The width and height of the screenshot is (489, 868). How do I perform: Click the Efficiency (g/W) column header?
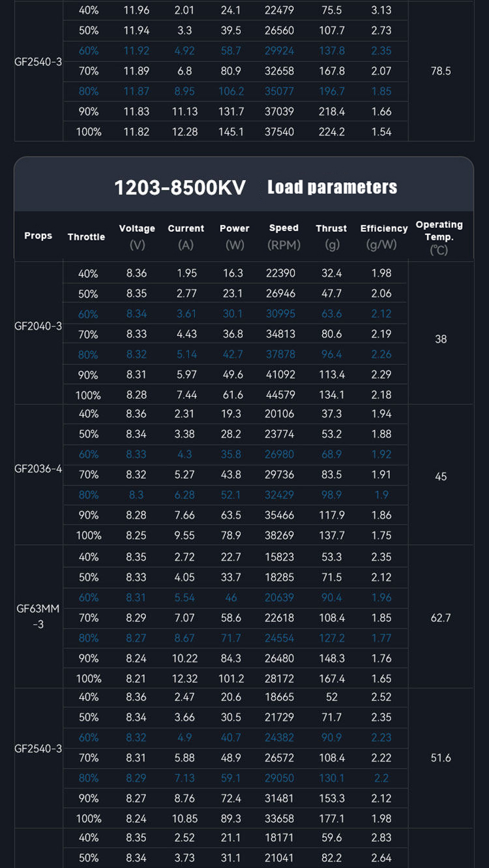coord(383,236)
